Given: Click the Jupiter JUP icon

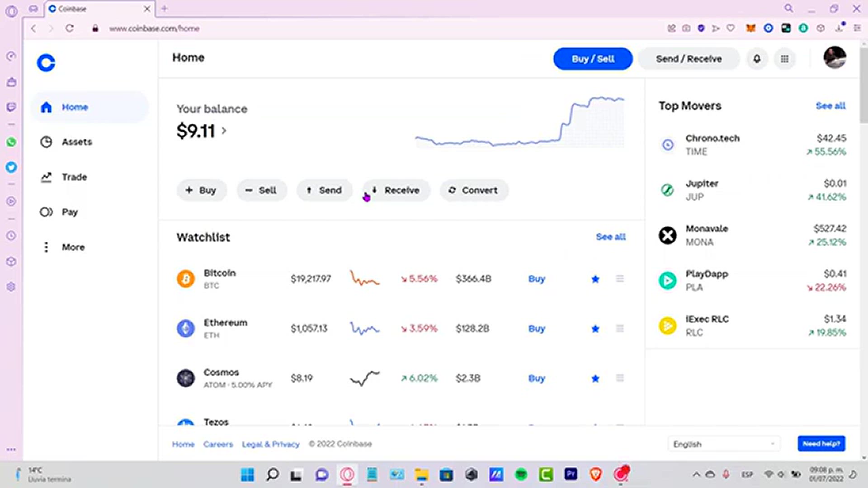Looking at the screenshot, I should (x=668, y=190).
